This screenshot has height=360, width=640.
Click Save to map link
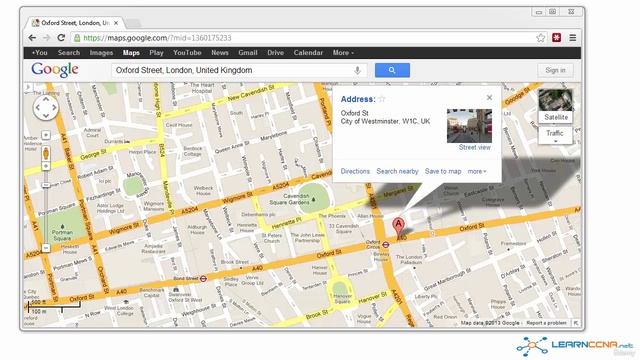(x=443, y=171)
